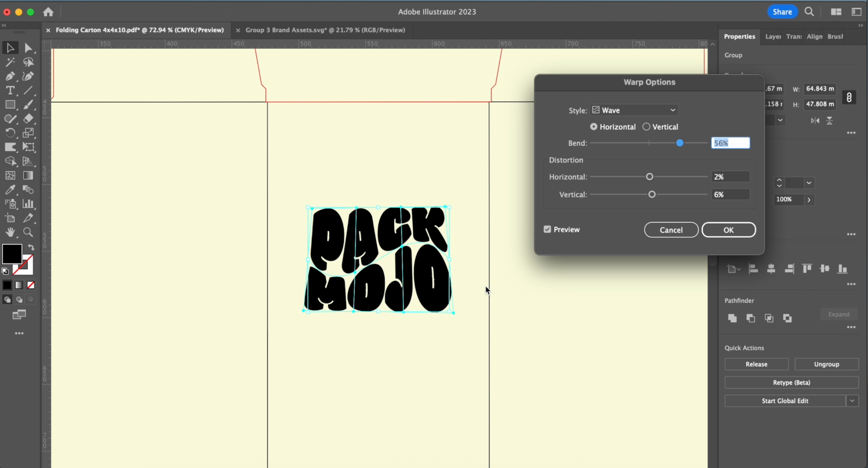This screenshot has width=868, height=468.
Task: Select the Gradient tool
Action: [x=28, y=175]
